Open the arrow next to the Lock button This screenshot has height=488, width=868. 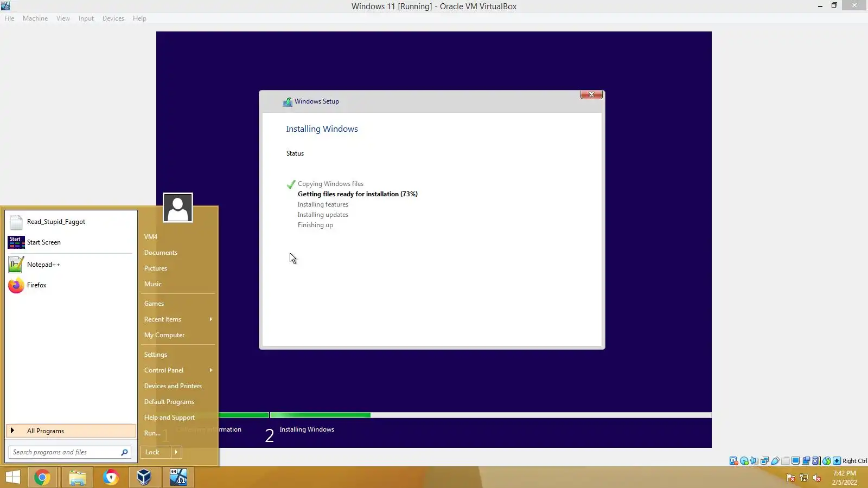tap(176, 452)
